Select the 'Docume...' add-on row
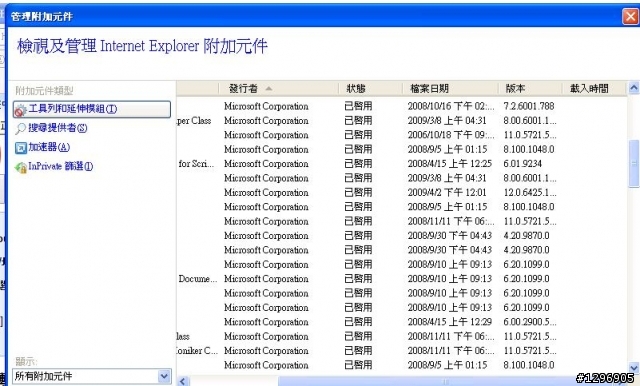The width and height of the screenshot is (640, 386). click(x=402, y=279)
